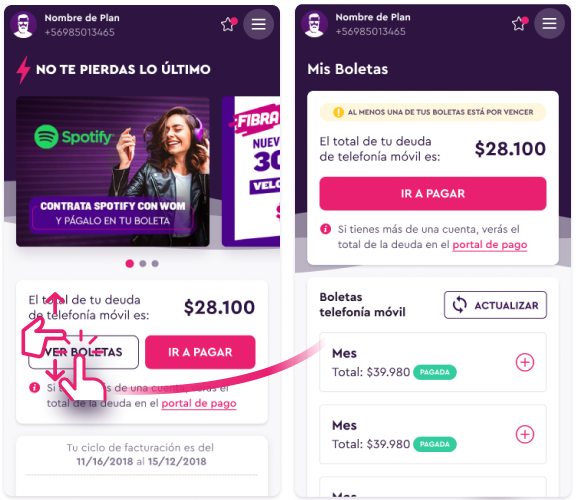Image resolution: width=579 pixels, height=500 pixels.
Task: Tap star notifications icon on Mis Boletas screen
Action: click(x=520, y=24)
